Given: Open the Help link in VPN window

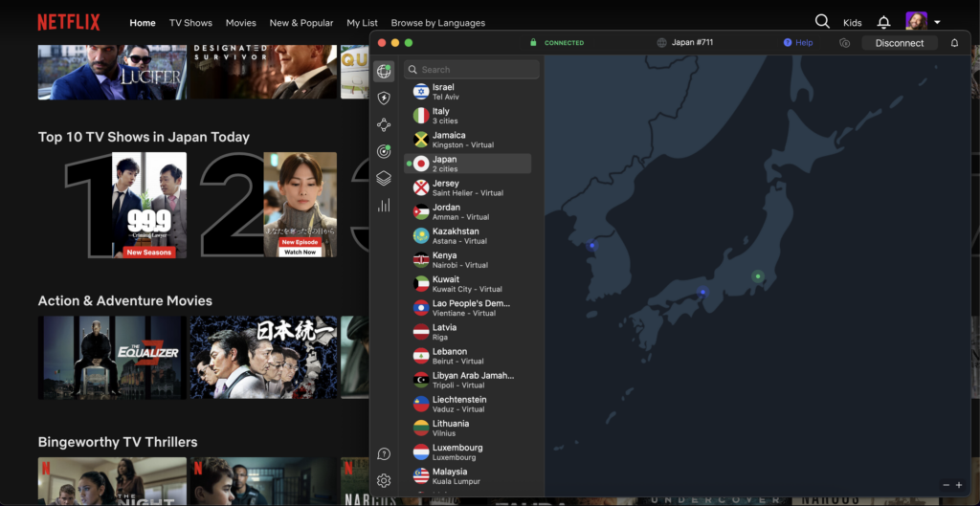Looking at the screenshot, I should 798,43.
